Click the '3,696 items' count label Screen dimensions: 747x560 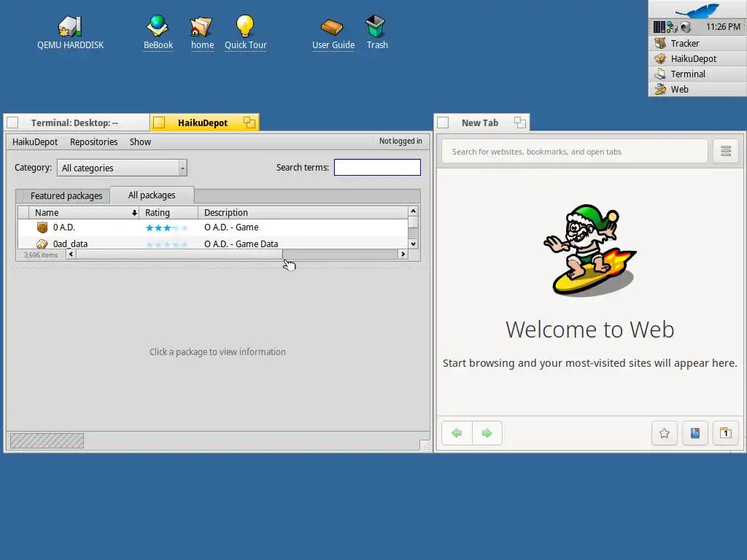tap(41, 254)
